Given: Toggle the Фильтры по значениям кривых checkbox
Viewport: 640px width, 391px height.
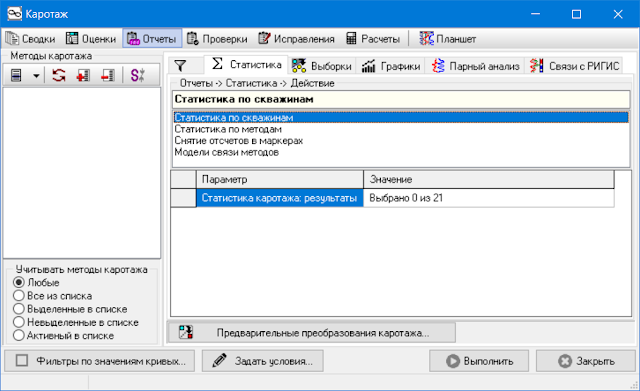Looking at the screenshot, I should tap(22, 361).
